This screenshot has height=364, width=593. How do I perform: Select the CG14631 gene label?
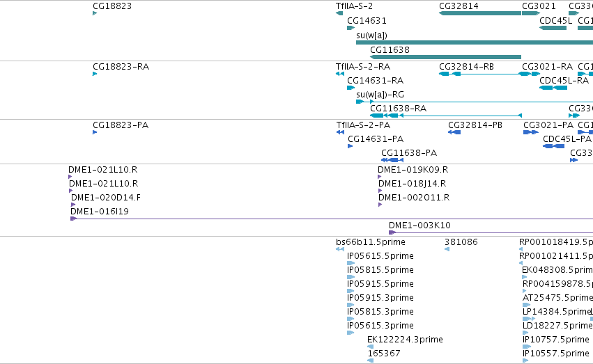[367, 21]
